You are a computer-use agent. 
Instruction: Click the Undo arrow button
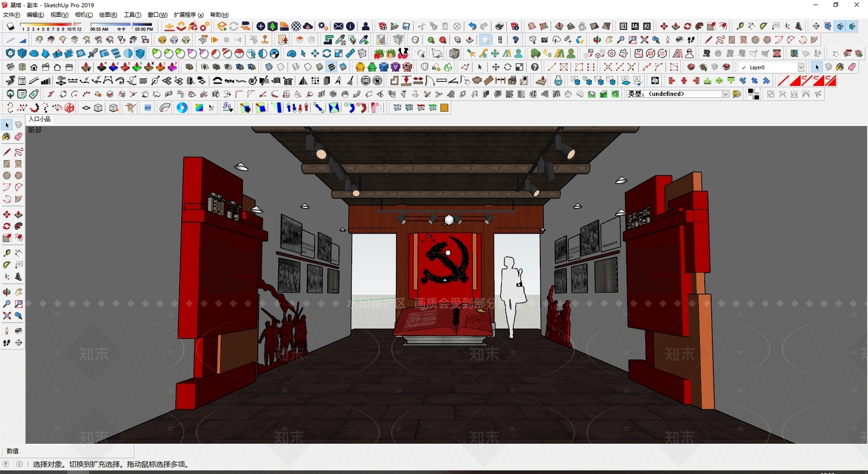pos(472,26)
